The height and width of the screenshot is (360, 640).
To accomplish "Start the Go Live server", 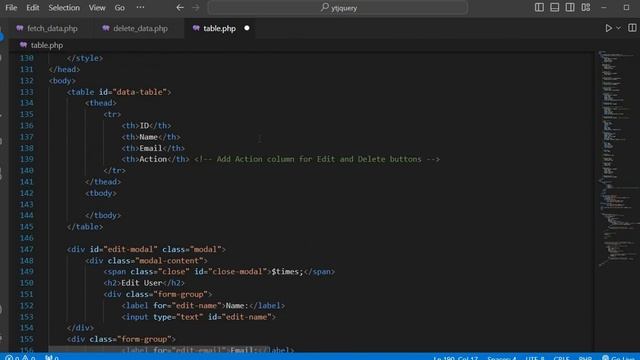I will pos(618,358).
